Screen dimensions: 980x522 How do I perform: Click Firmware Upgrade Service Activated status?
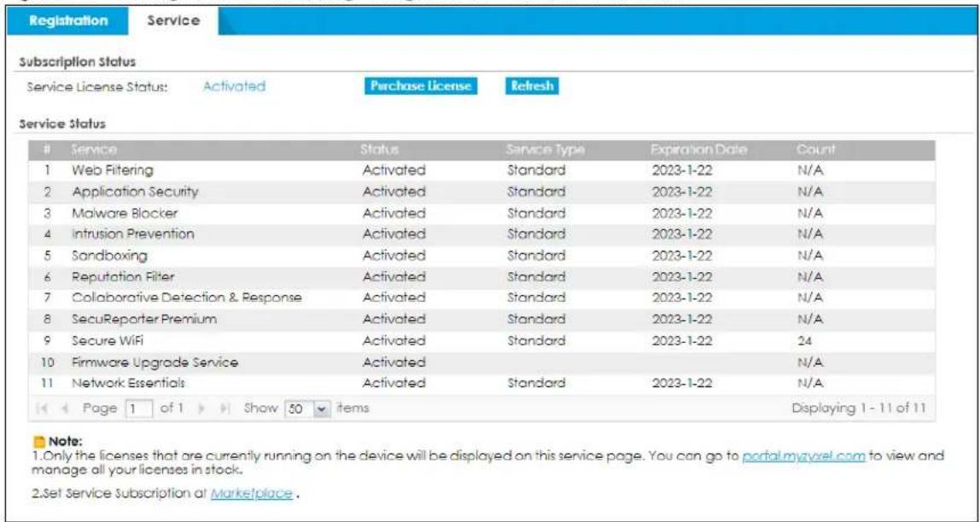tap(394, 362)
